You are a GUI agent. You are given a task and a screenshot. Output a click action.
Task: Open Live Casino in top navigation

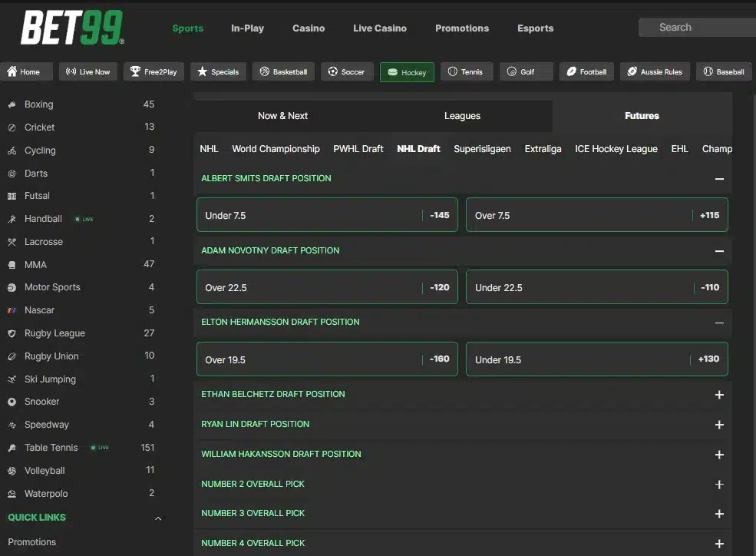click(x=380, y=28)
